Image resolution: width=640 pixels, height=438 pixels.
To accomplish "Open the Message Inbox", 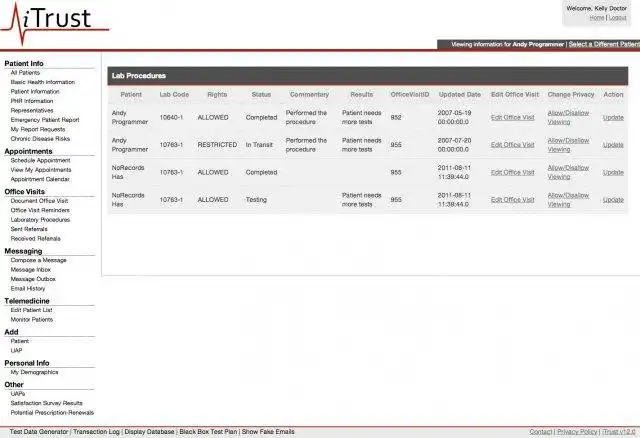I will [31, 269].
